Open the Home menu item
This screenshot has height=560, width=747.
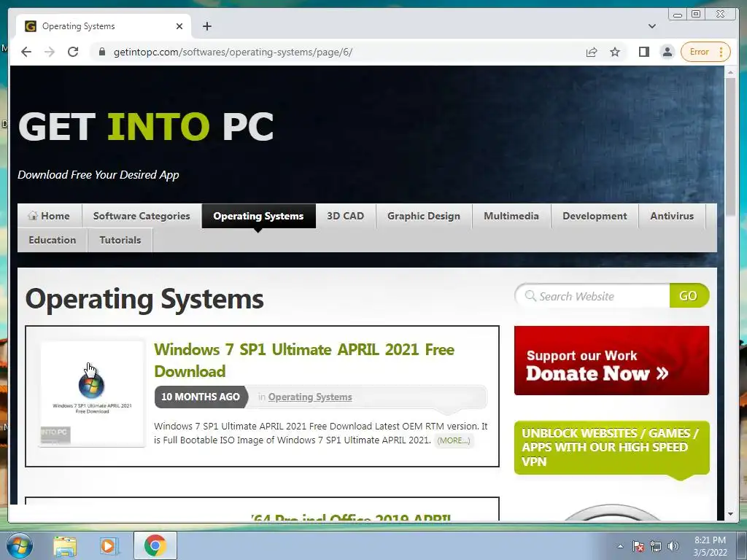50,216
